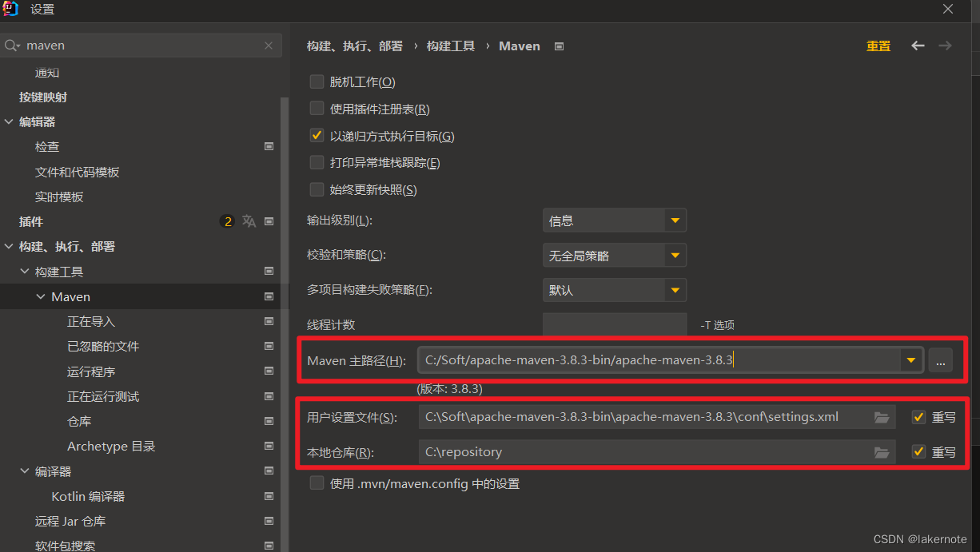This screenshot has width=980, height=552.
Task: Clear the maven search field text
Action: pyautogui.click(x=269, y=46)
